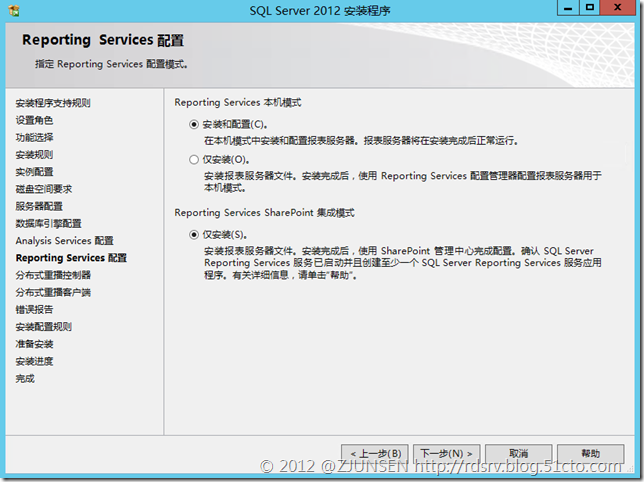
Task: Close the SQL Server 2012 setup window
Action: pos(618,8)
